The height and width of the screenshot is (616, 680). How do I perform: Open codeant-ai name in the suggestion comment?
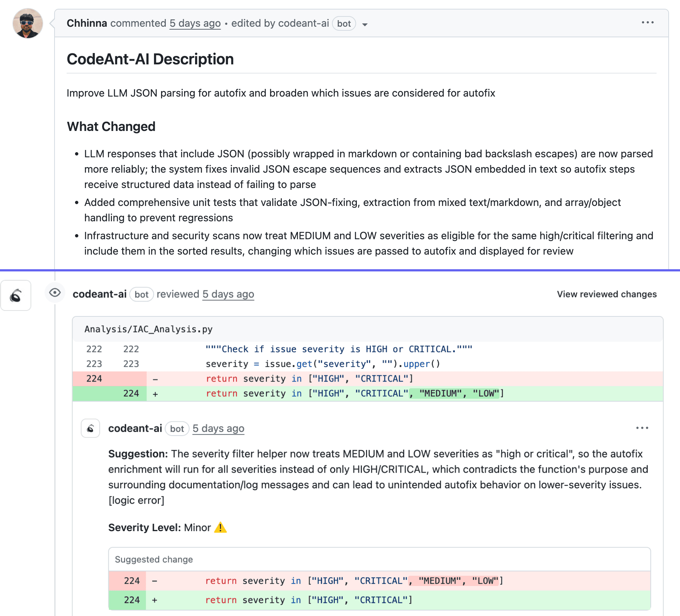135,428
